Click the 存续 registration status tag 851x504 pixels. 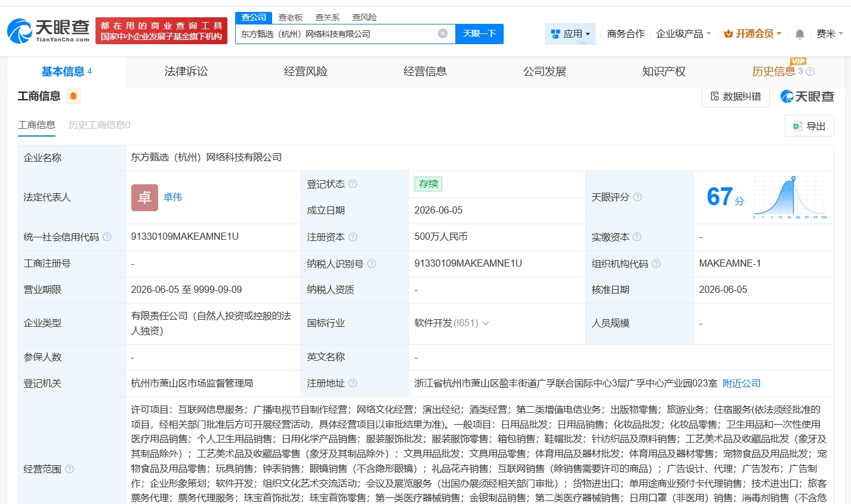click(x=428, y=184)
